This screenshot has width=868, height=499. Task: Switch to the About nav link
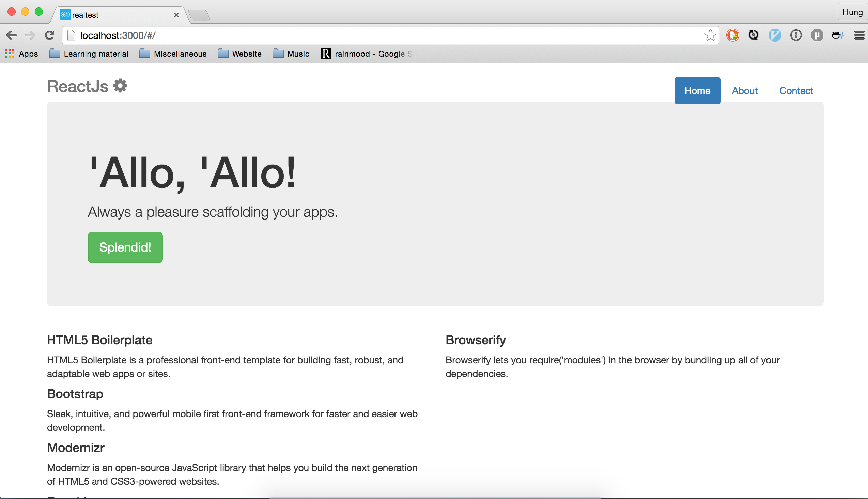(744, 91)
